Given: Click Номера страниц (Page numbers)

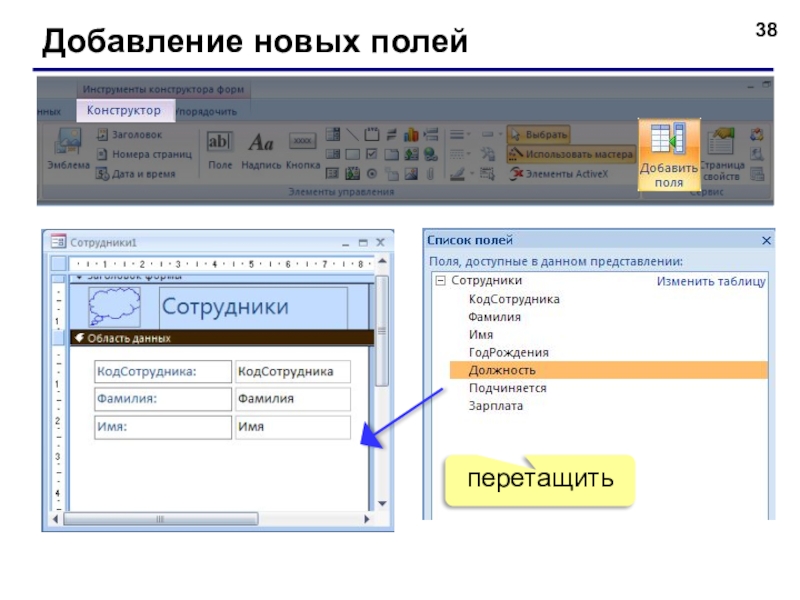Looking at the screenshot, I should [x=144, y=154].
